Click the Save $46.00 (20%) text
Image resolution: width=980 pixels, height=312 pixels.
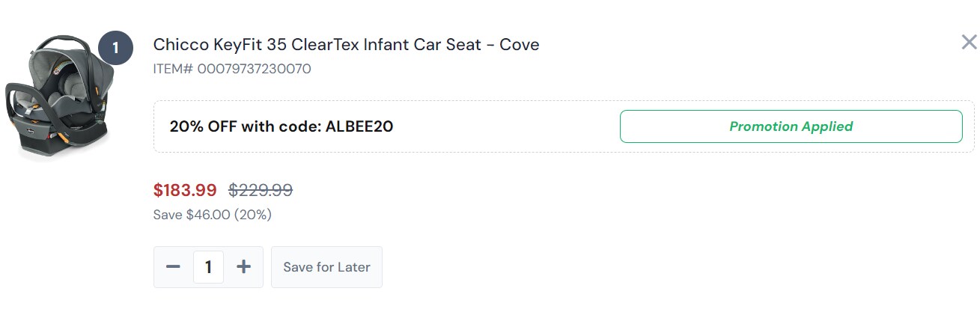click(212, 215)
